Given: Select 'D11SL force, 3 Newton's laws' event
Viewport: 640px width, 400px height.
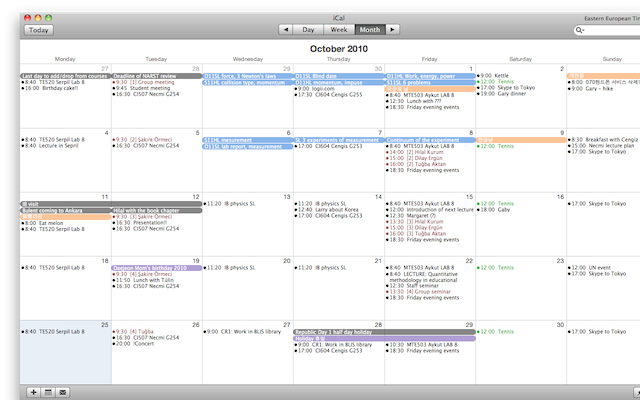Looking at the screenshot, I should tap(248, 76).
